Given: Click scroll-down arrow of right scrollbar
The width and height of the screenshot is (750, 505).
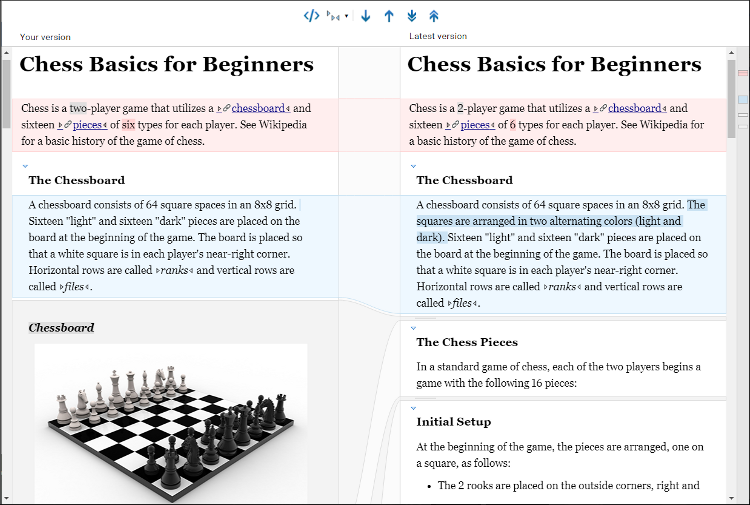Looking at the screenshot, I should pyautogui.click(x=731, y=498).
